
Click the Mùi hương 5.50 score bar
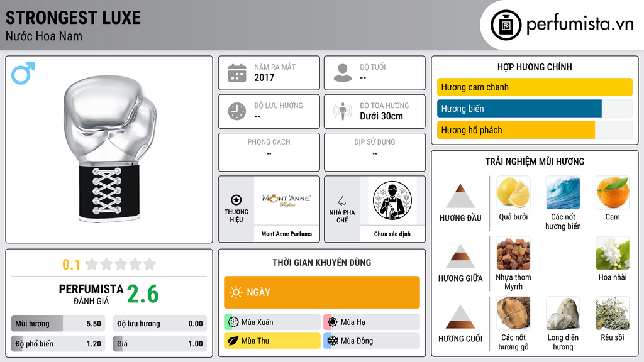[58, 324]
